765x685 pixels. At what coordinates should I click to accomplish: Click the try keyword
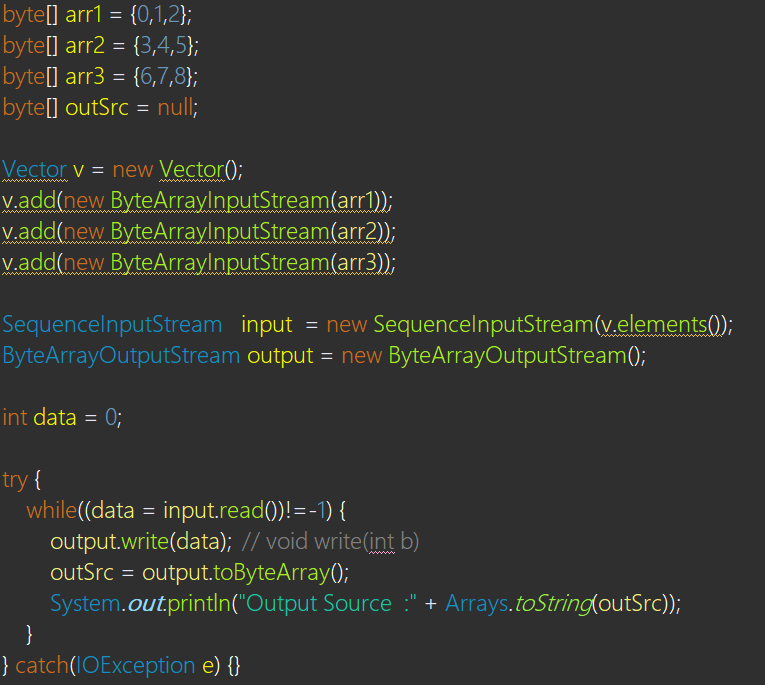[x=15, y=481]
